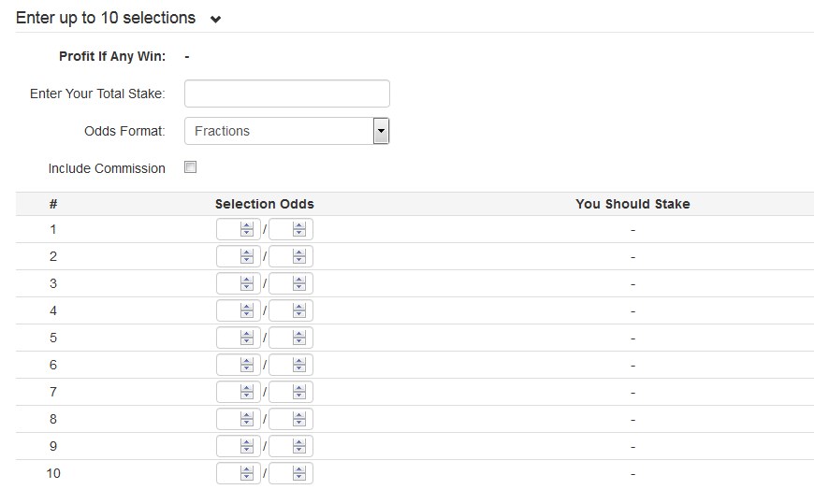Enable the Include Commission checkbox

click(x=191, y=167)
